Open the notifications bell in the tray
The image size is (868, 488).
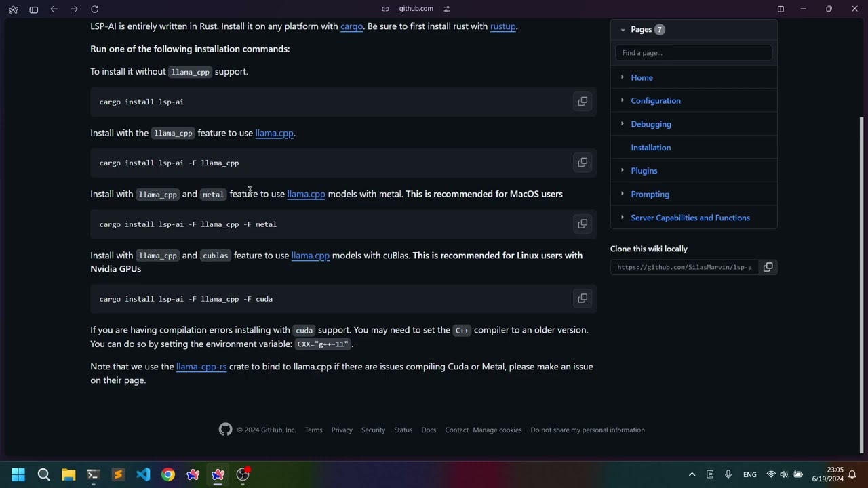pyautogui.click(x=852, y=474)
